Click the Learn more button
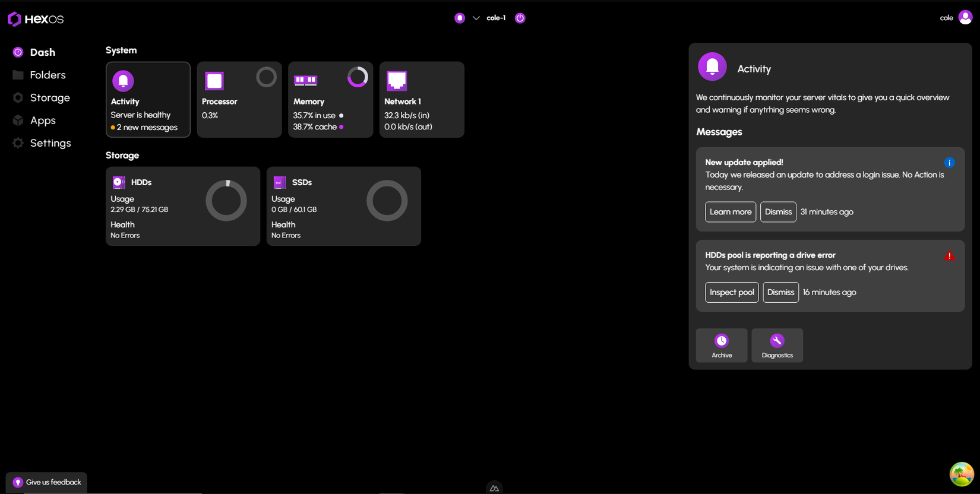 pyautogui.click(x=731, y=212)
